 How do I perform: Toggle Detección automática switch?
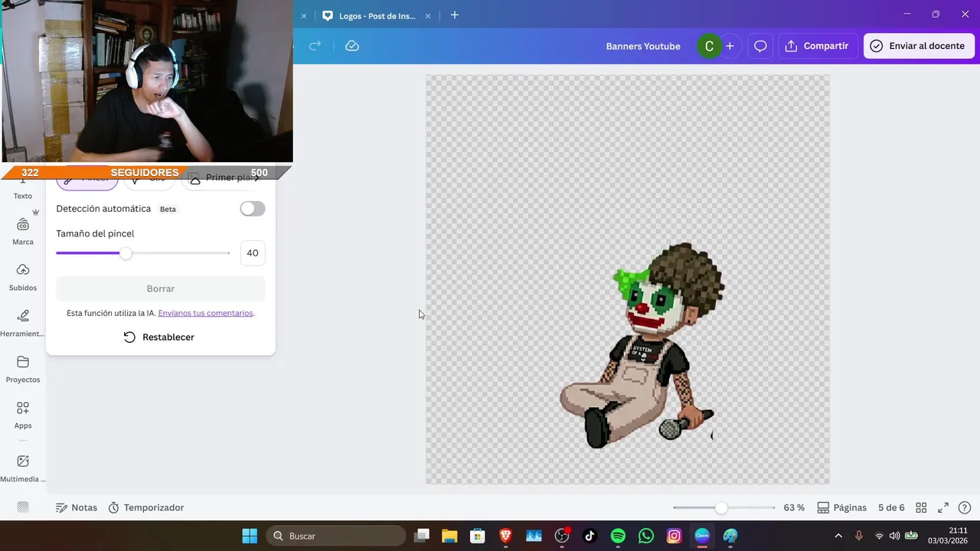point(253,209)
